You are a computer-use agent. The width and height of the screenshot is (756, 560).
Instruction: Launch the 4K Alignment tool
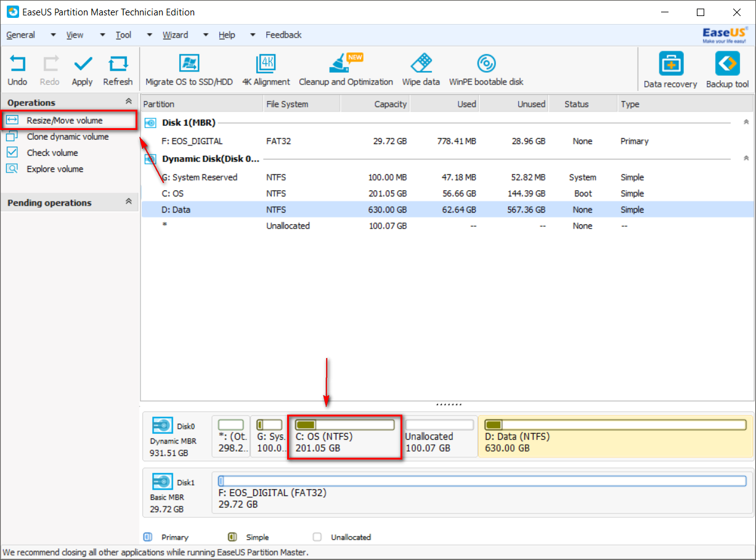[266, 65]
